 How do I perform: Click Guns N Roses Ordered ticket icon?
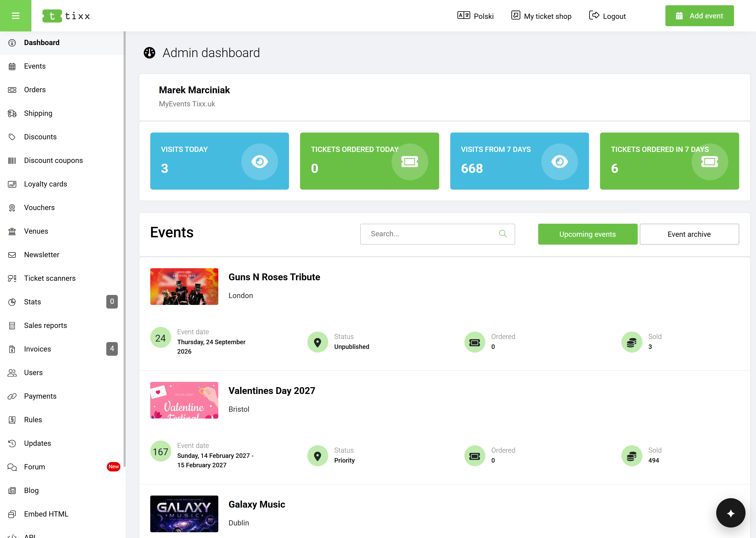pos(475,342)
